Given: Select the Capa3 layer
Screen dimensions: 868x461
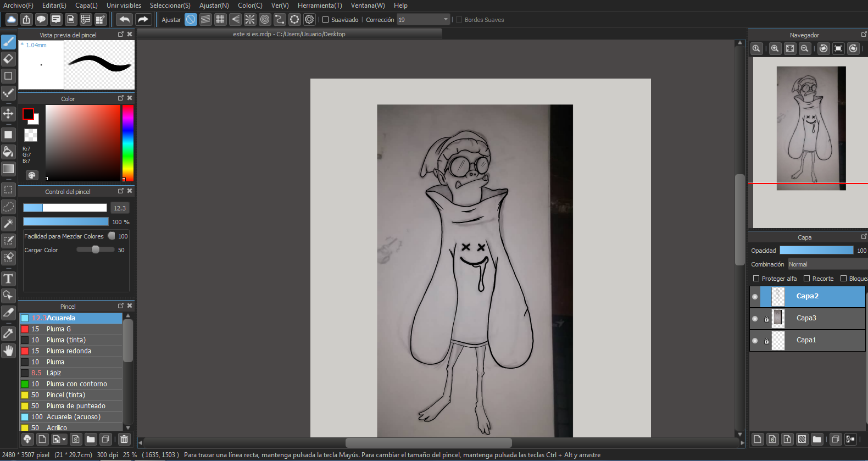Looking at the screenshot, I should tap(808, 318).
